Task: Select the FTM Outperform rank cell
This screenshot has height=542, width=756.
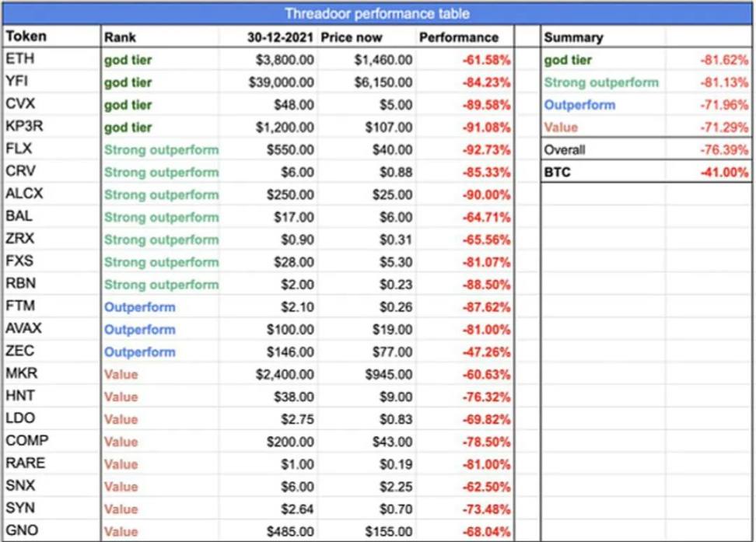Action: (159, 306)
